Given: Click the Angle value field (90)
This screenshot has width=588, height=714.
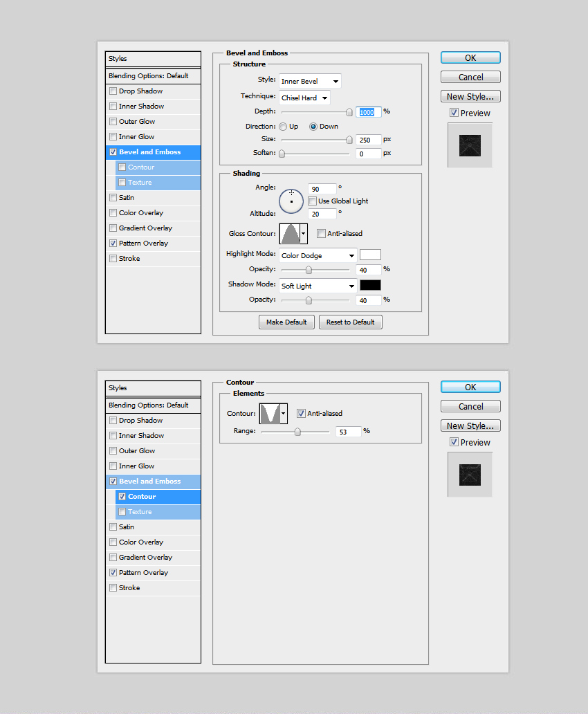Looking at the screenshot, I should click(x=322, y=189).
